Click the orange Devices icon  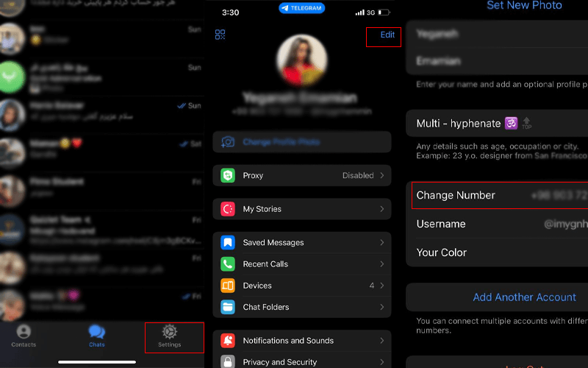pos(228,286)
